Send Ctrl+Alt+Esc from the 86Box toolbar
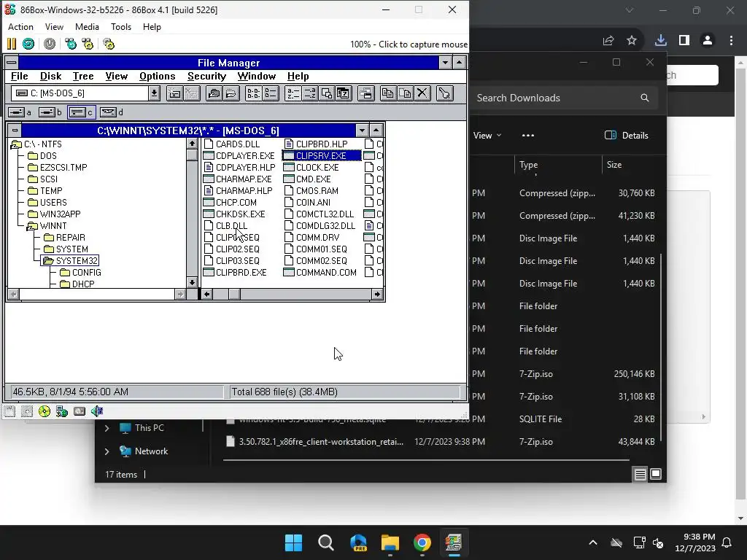The width and height of the screenshot is (747, 560). (88, 44)
